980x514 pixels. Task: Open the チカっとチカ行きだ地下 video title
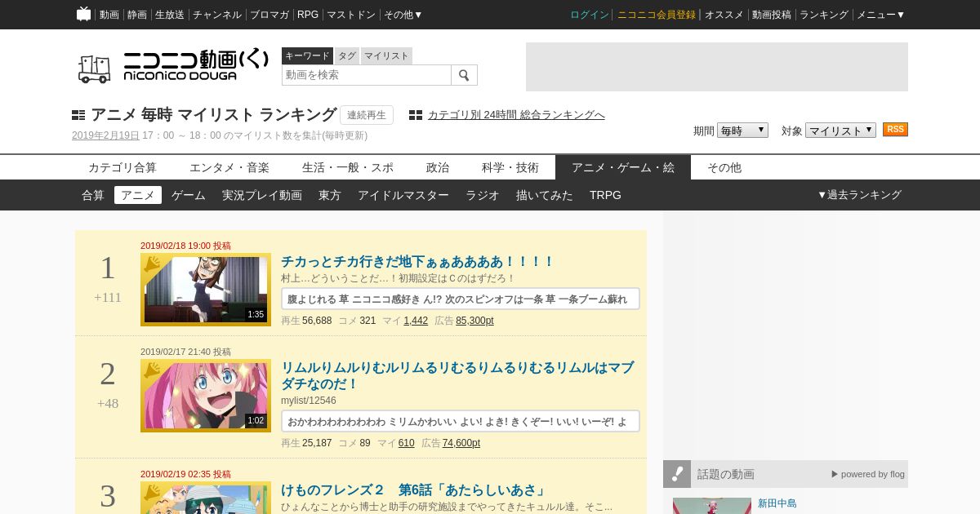pyautogui.click(x=417, y=261)
